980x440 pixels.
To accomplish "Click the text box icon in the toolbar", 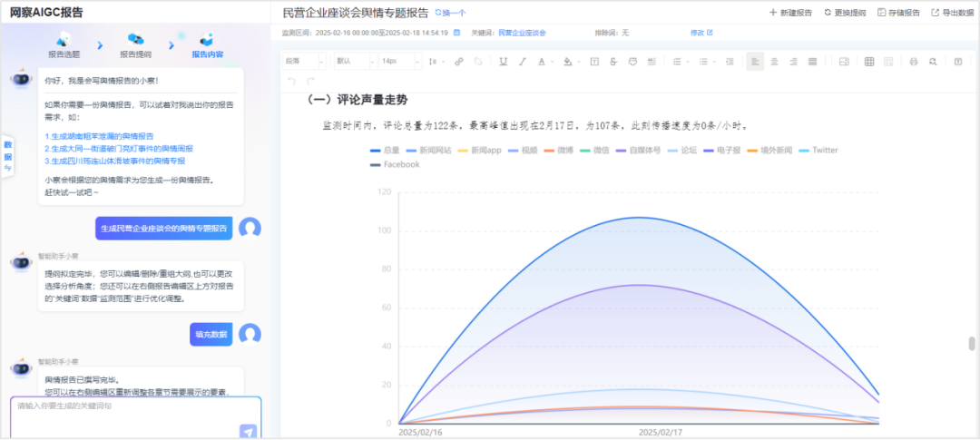I will pyautogui.click(x=594, y=62).
